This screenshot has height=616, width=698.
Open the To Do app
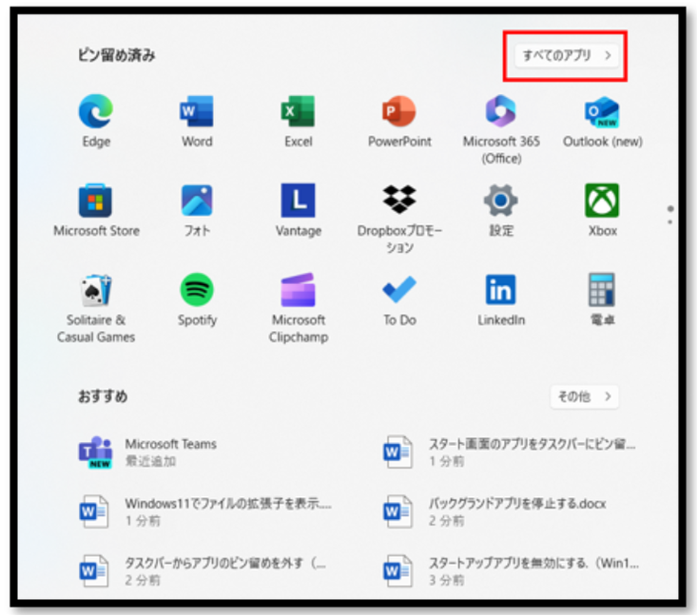(x=399, y=300)
